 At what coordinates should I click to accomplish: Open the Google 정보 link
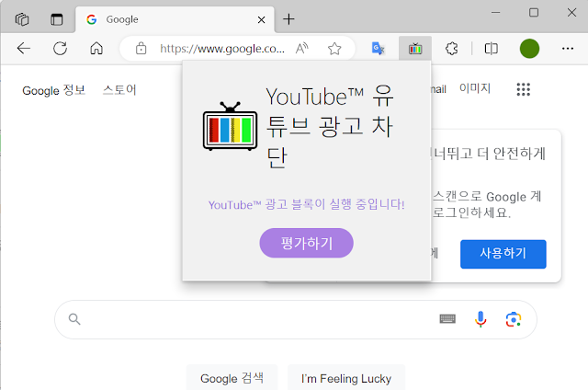pyautogui.click(x=54, y=90)
